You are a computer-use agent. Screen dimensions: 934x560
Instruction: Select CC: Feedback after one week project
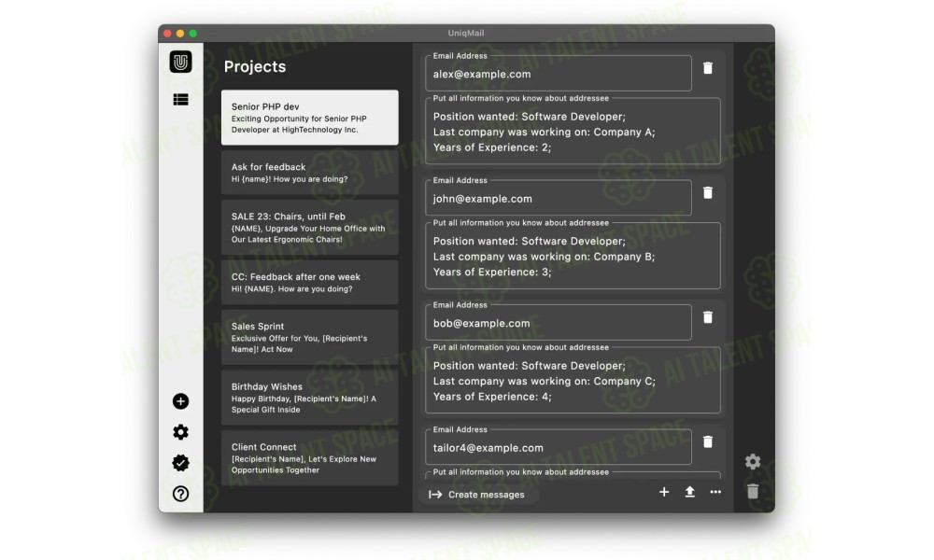pyautogui.click(x=310, y=282)
